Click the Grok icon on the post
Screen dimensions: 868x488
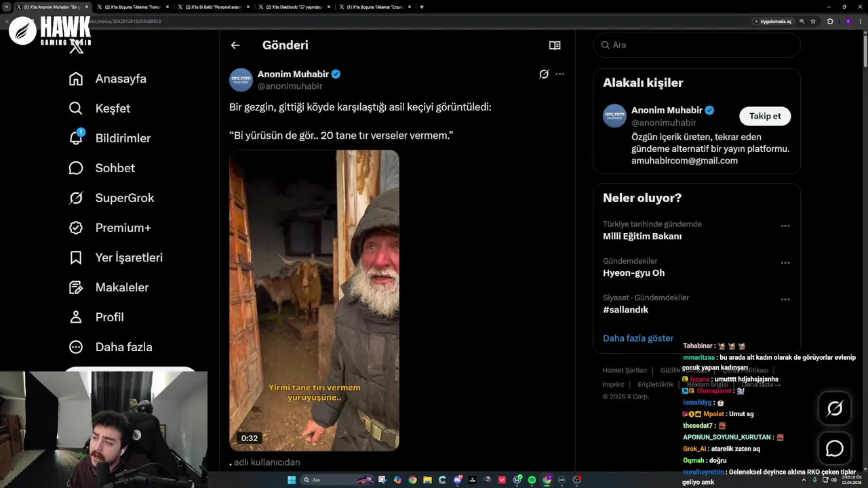tap(544, 74)
